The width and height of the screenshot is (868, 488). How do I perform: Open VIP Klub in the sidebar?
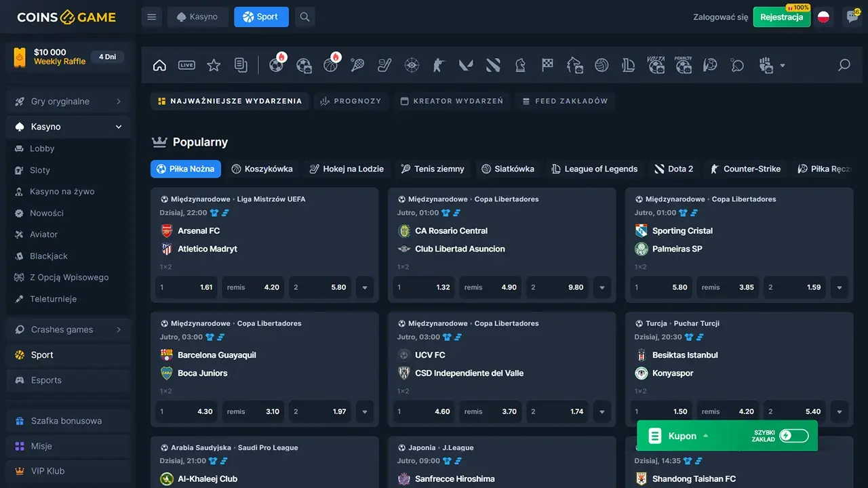[x=68, y=471]
